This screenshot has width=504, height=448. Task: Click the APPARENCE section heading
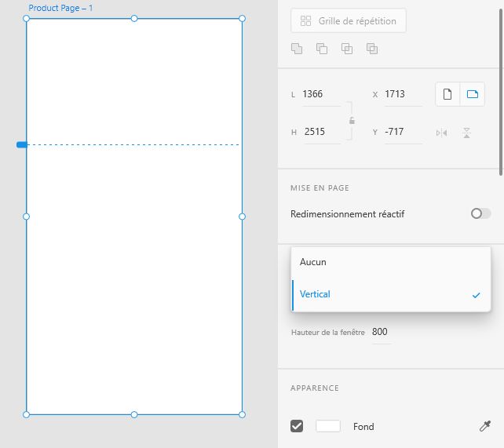315,388
